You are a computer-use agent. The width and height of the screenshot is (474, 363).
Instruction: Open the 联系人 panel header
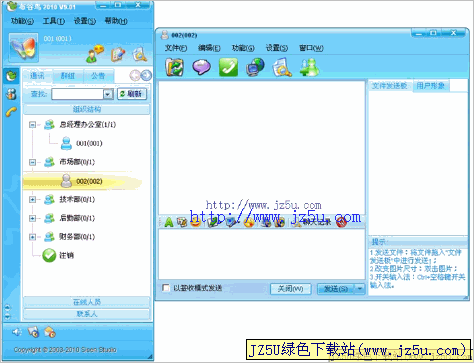87,314
